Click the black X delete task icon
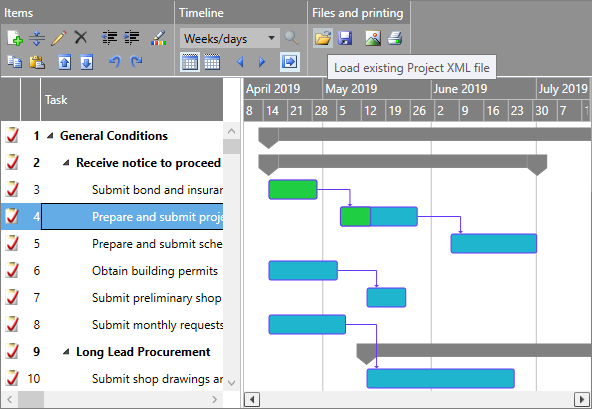Image resolution: width=592 pixels, height=409 pixels. tap(81, 38)
